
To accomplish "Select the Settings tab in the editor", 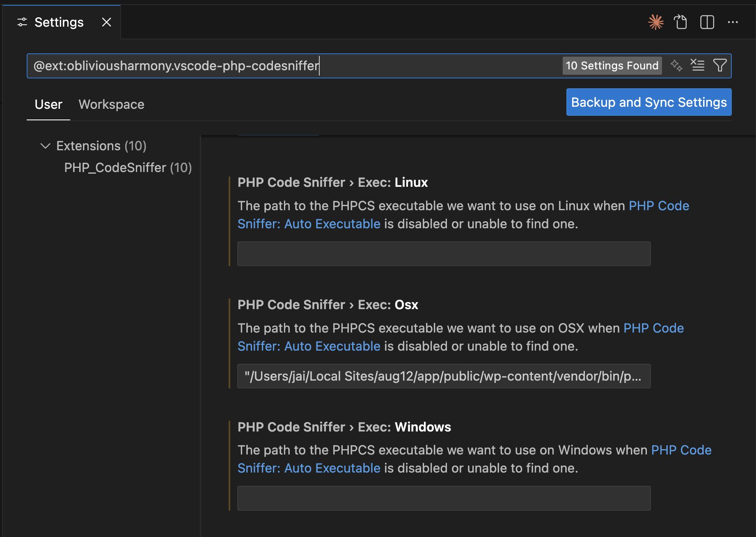I will 59,22.
